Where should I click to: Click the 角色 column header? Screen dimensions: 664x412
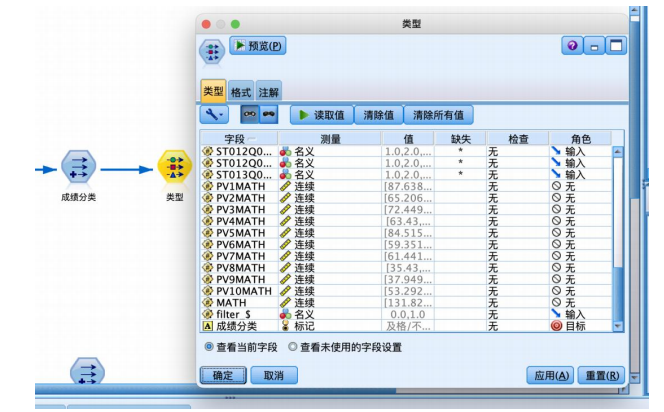[x=580, y=138]
